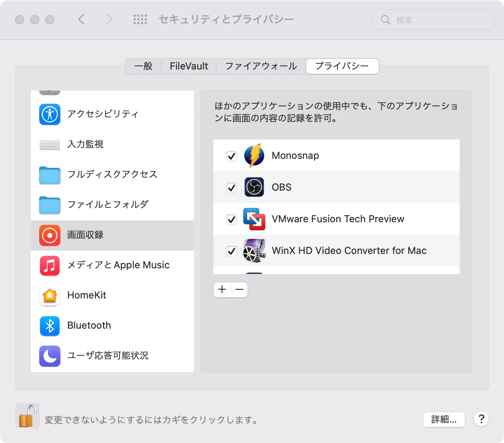Click the VMware Fusion Tech Preview icon

point(254,219)
